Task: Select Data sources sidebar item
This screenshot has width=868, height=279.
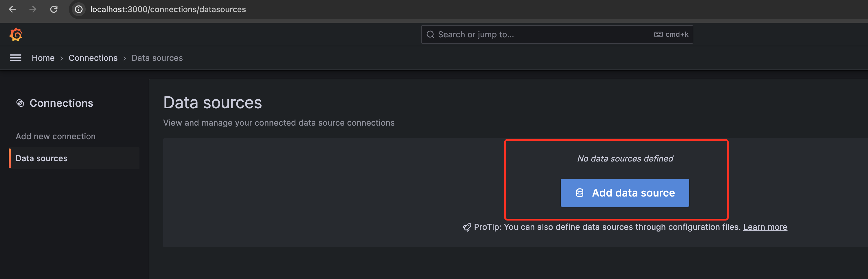Action: coord(74,158)
